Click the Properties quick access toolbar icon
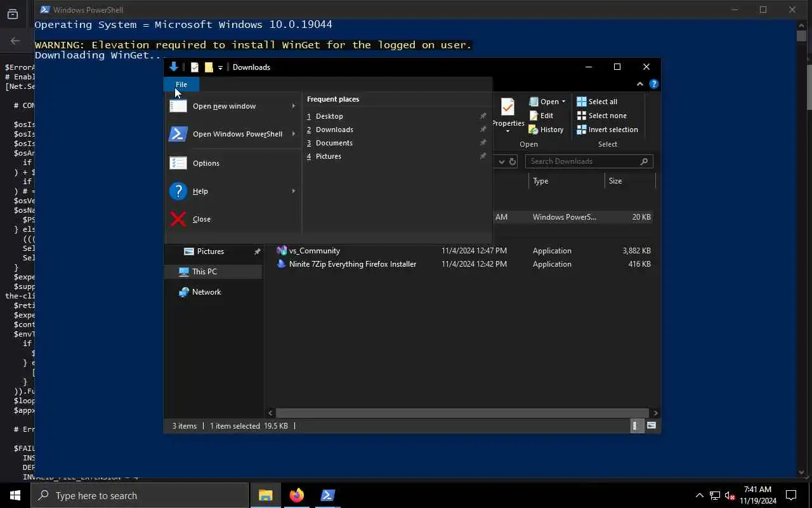Image resolution: width=812 pixels, height=508 pixels. pyautogui.click(x=195, y=67)
